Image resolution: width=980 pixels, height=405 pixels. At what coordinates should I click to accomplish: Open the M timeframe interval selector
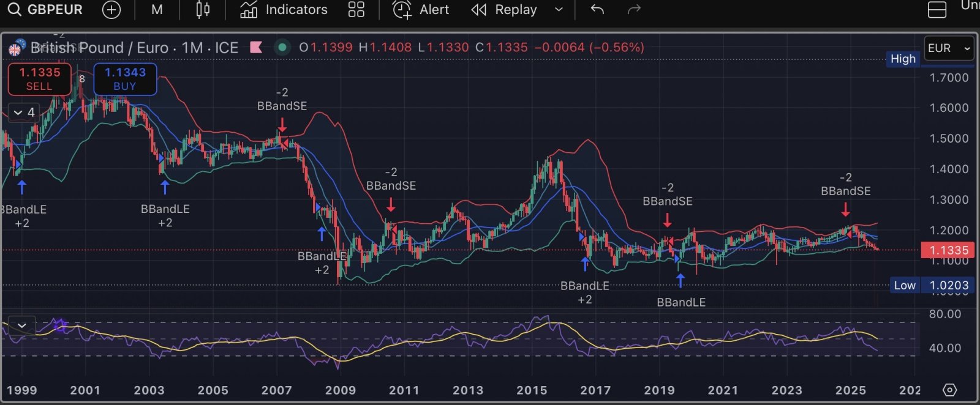click(157, 10)
